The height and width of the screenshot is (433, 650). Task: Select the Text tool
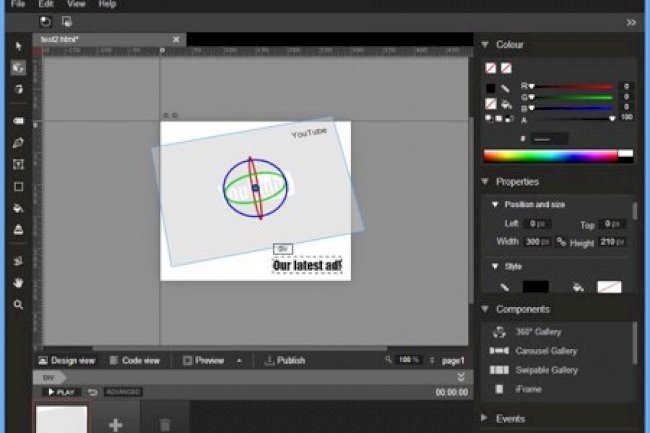[x=18, y=164]
